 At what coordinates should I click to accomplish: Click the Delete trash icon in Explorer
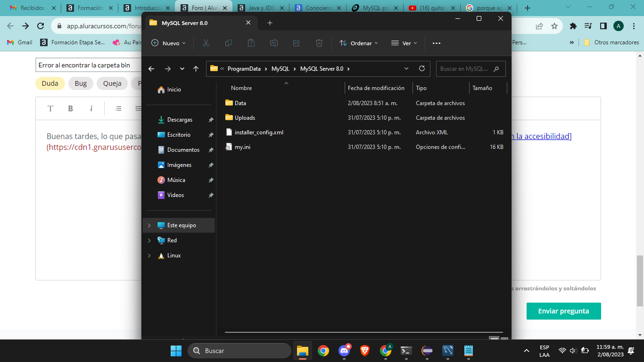click(319, 43)
